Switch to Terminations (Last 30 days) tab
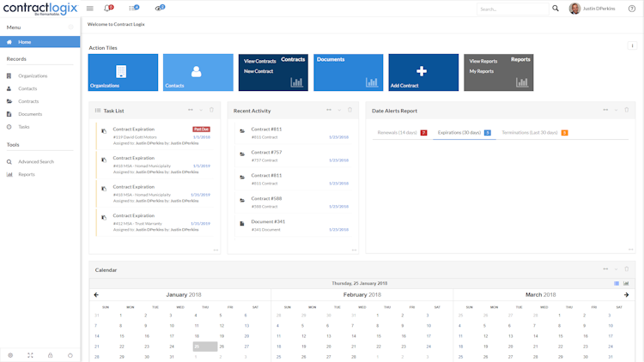Screen dimensions: 644x362 point(535,133)
